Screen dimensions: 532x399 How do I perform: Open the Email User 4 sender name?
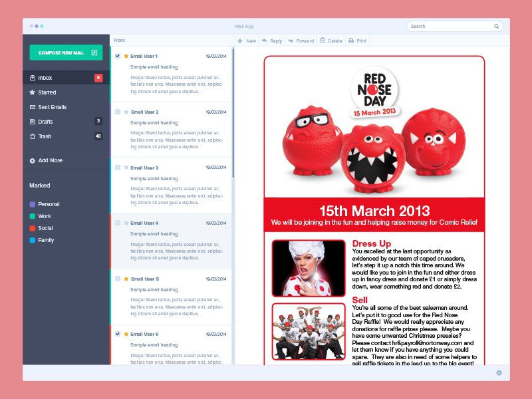144,223
